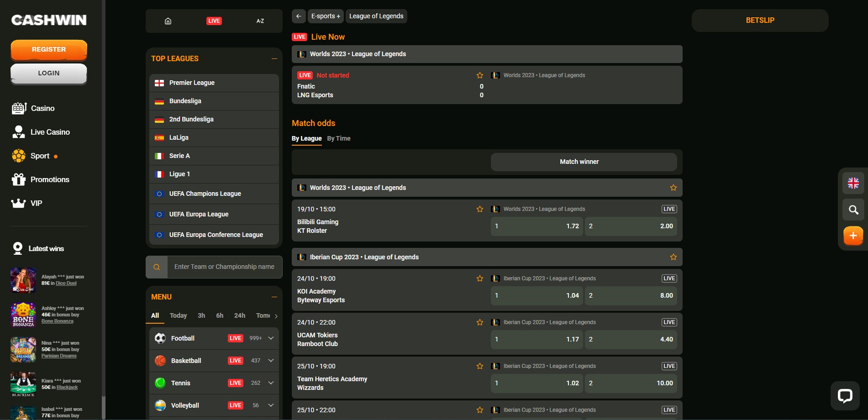This screenshot has width=868, height=420.
Task: Bet on KT Rolster at 2.00
Action: pyautogui.click(x=631, y=226)
